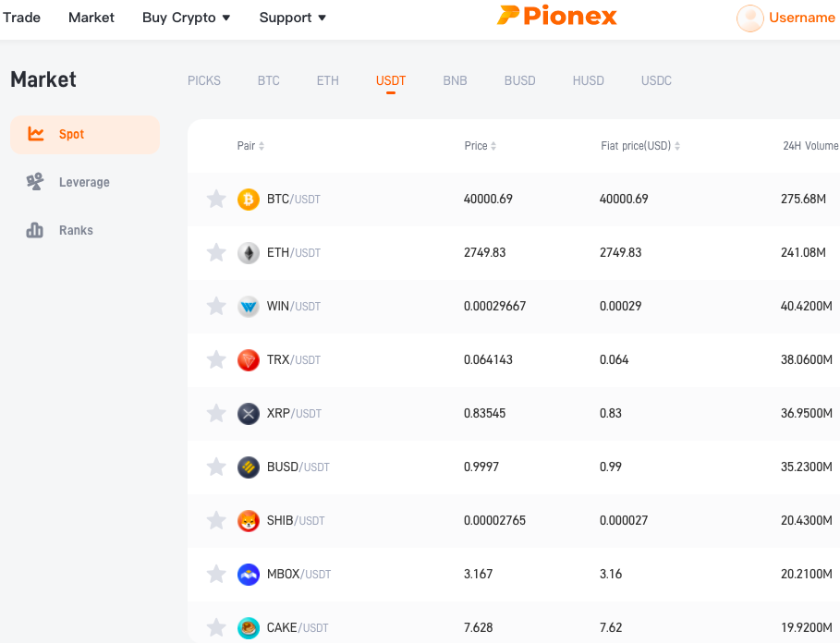Click the SHIB coin icon
Image resolution: width=840 pixels, height=643 pixels.
[x=248, y=520]
